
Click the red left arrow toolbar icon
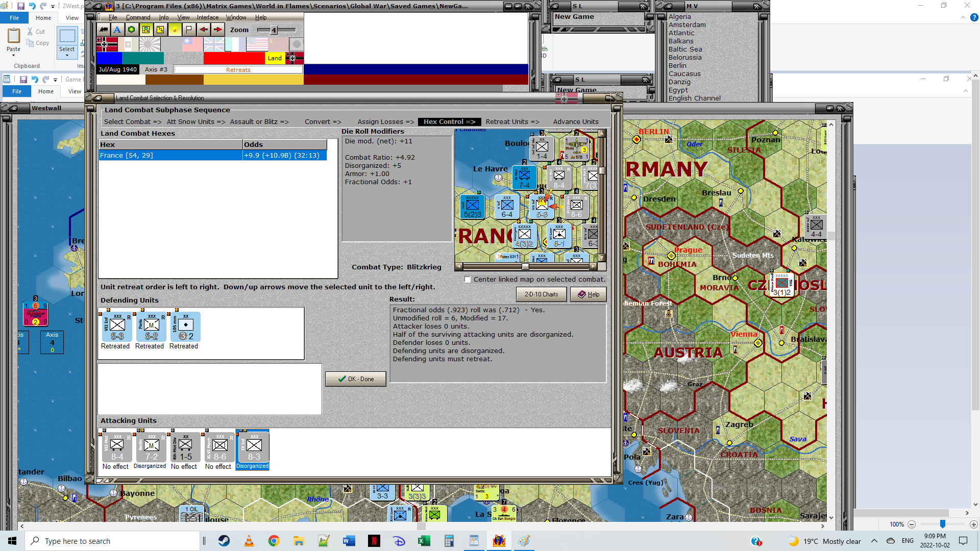204,30
